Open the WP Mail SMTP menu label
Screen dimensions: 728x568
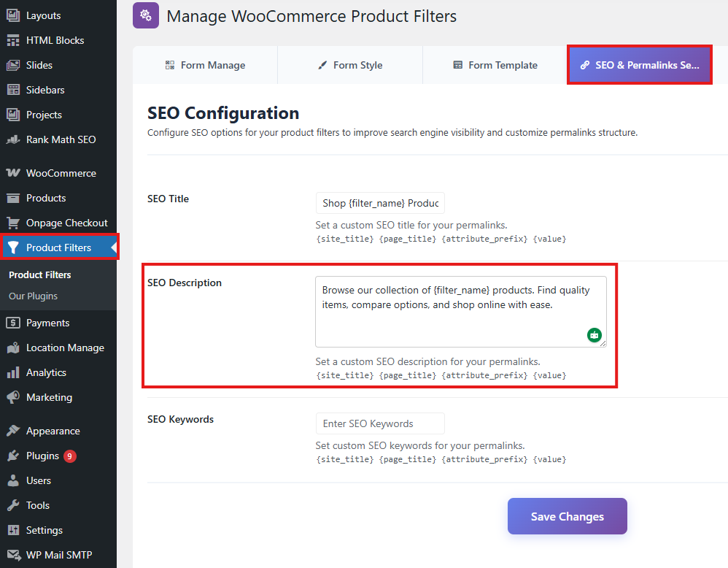59,555
